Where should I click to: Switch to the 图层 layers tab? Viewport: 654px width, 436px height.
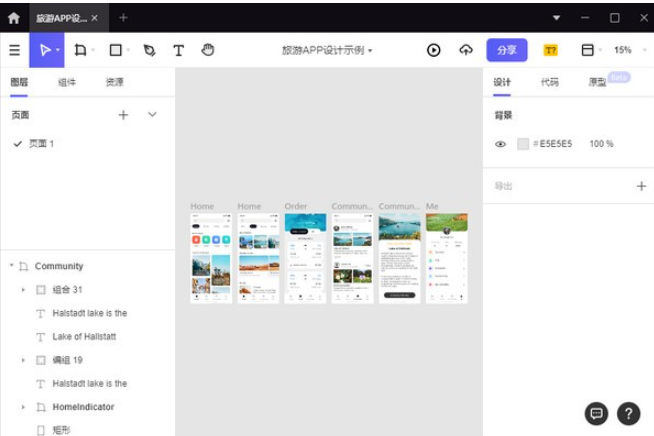click(x=19, y=82)
